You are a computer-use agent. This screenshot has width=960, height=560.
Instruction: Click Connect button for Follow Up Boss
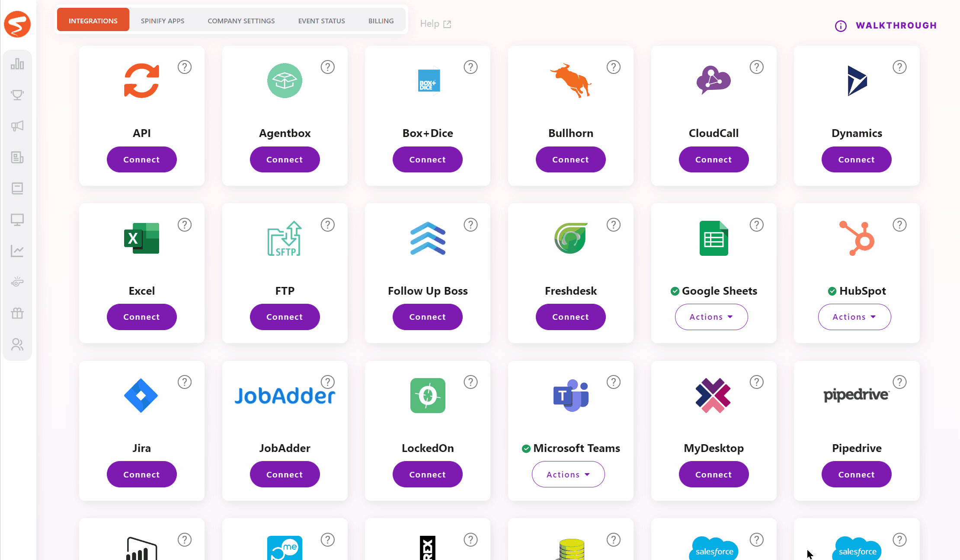[427, 317]
